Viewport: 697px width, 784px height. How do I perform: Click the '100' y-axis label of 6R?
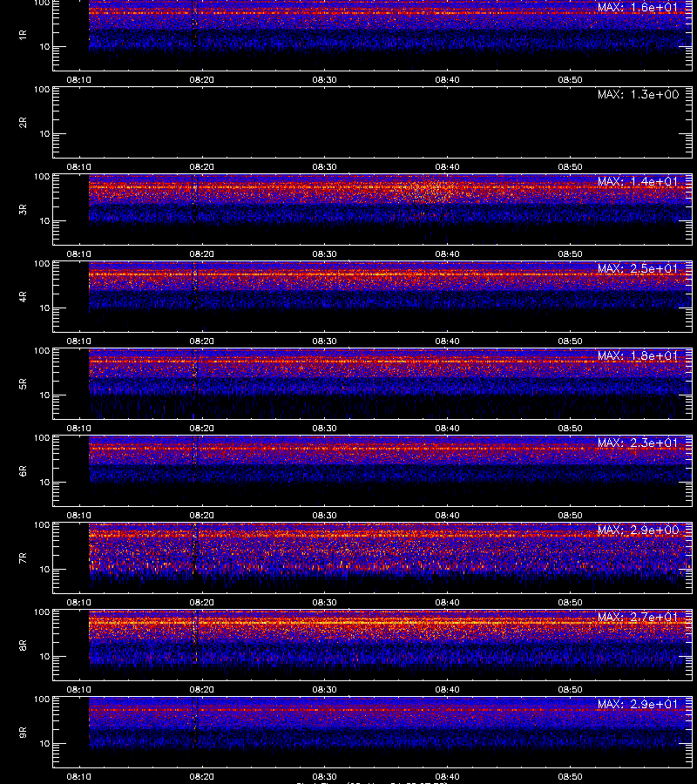pyautogui.click(x=42, y=438)
